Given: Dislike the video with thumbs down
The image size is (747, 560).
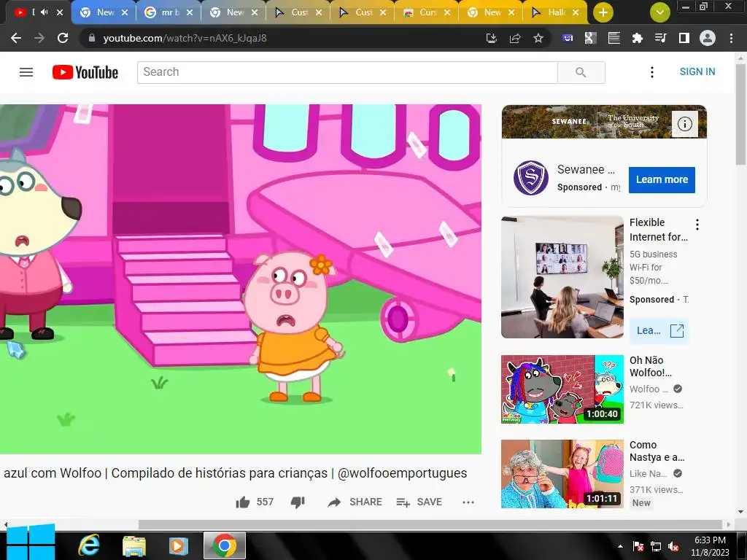Looking at the screenshot, I should pyautogui.click(x=298, y=502).
